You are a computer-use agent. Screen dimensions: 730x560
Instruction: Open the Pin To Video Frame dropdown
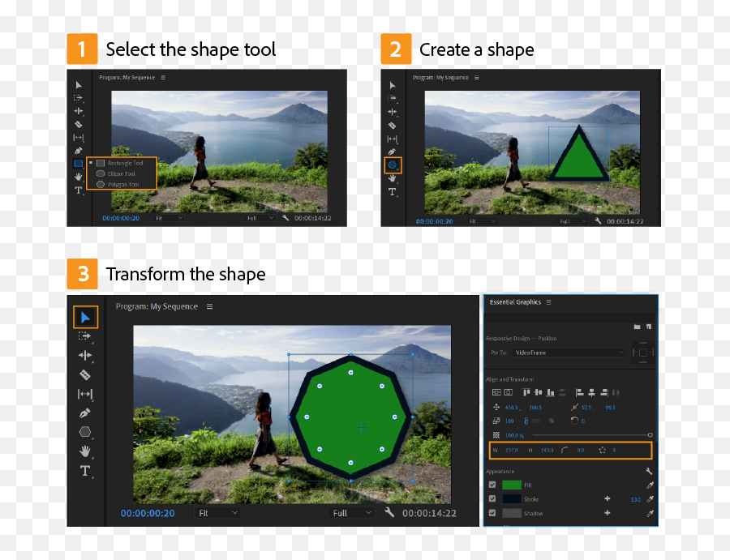568,352
